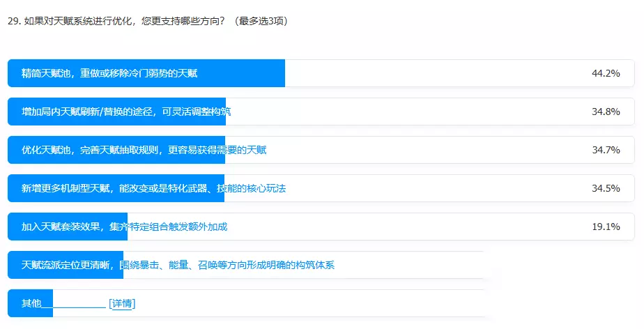The width and height of the screenshot is (644, 329).
Task: Select the 34.7% percentage value
Action: click(x=606, y=150)
